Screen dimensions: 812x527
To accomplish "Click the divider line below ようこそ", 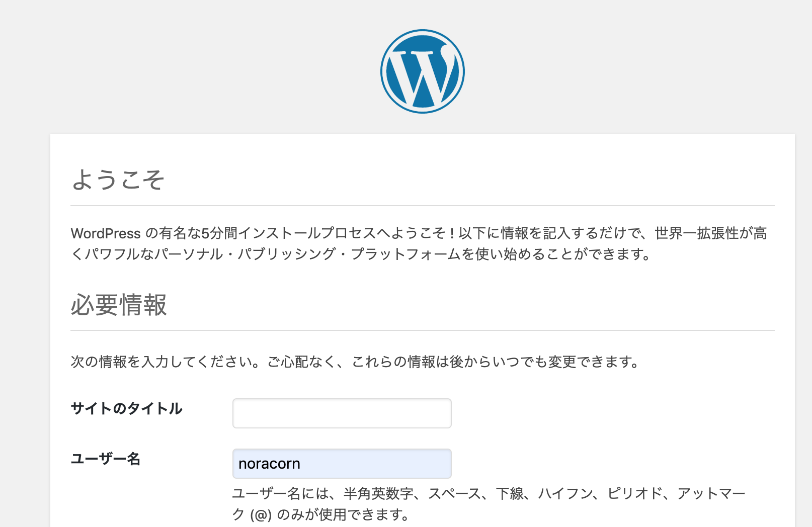I will coord(423,206).
